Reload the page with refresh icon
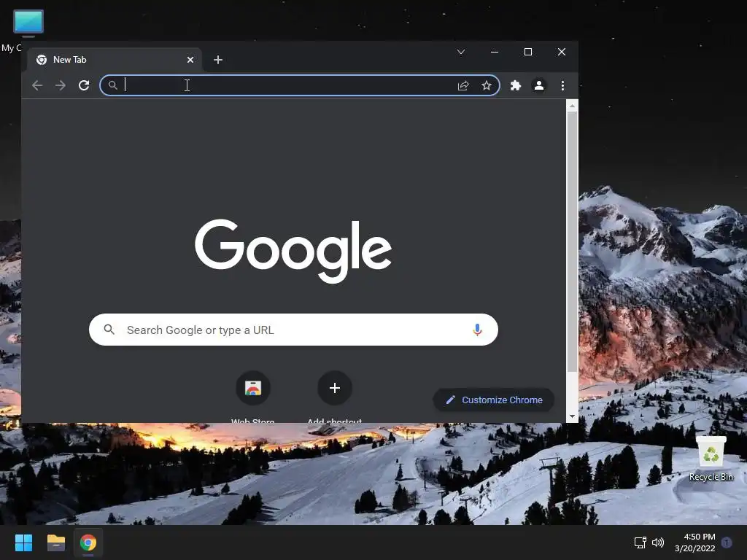747x560 pixels. (84, 85)
